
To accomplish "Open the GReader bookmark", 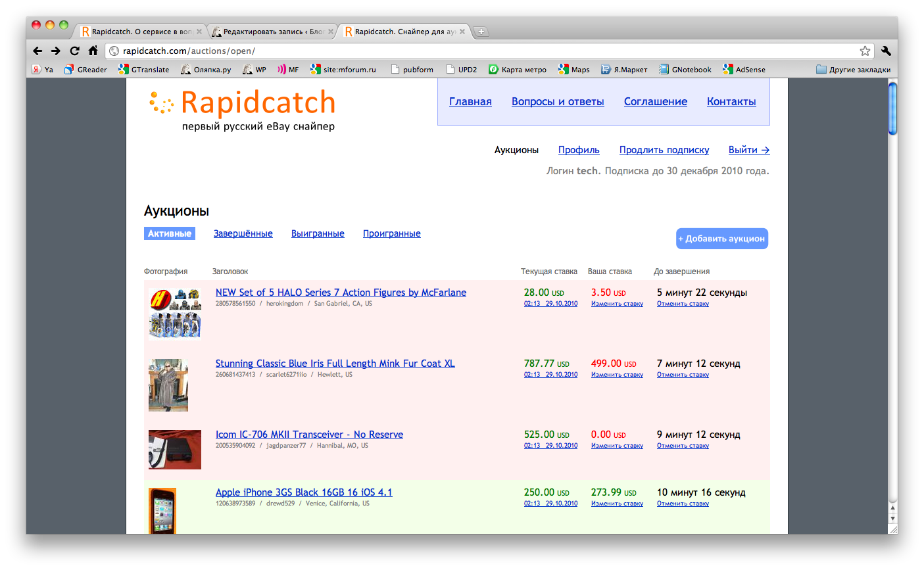I will point(85,69).
